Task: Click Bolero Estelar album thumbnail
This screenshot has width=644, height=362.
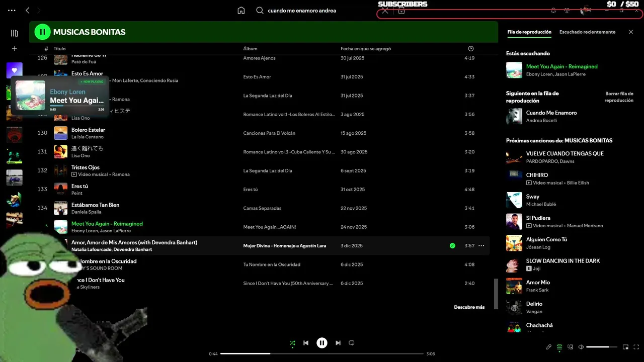Action: click(x=61, y=133)
